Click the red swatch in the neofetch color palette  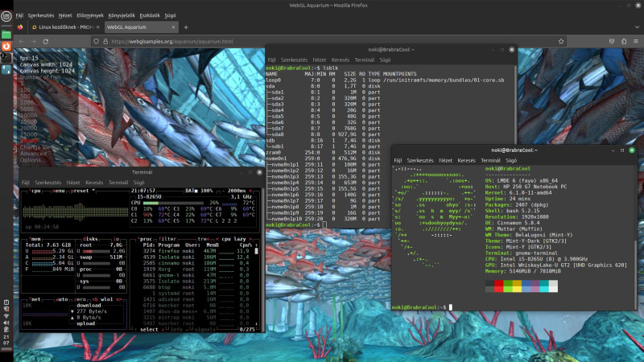click(x=498, y=286)
